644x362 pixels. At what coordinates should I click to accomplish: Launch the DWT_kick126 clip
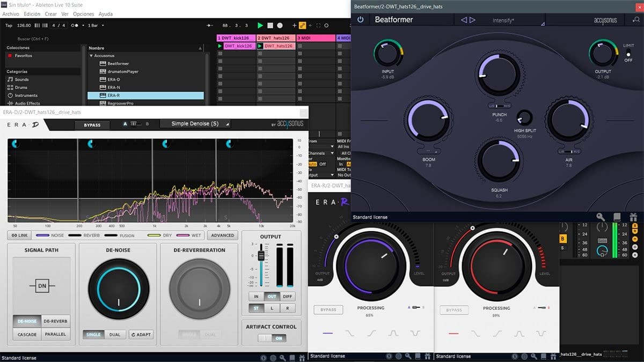click(220, 46)
